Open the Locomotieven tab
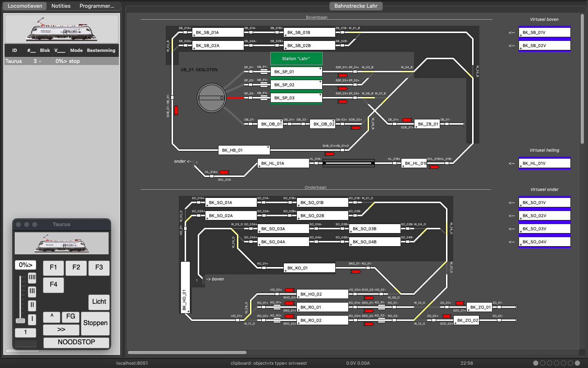This screenshot has width=588, height=368. pos(25,6)
